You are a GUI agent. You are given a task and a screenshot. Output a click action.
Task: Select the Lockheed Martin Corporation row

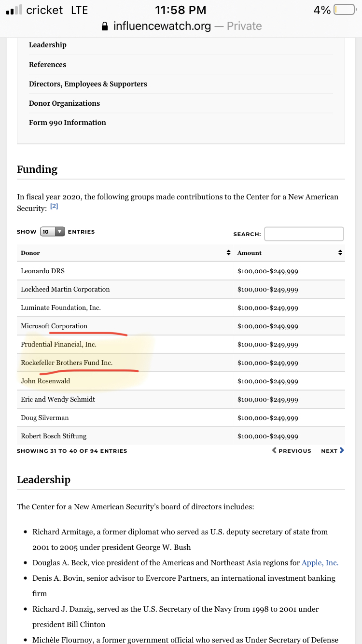pyautogui.click(x=181, y=289)
